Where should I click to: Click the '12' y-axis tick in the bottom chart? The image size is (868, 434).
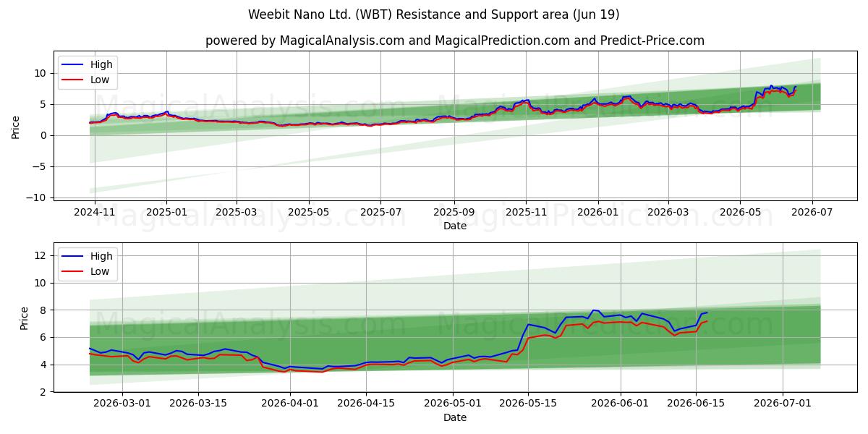[41, 255]
